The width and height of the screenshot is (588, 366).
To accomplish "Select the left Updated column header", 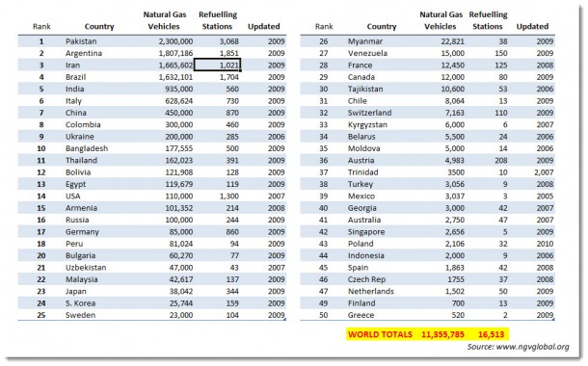I will point(263,27).
